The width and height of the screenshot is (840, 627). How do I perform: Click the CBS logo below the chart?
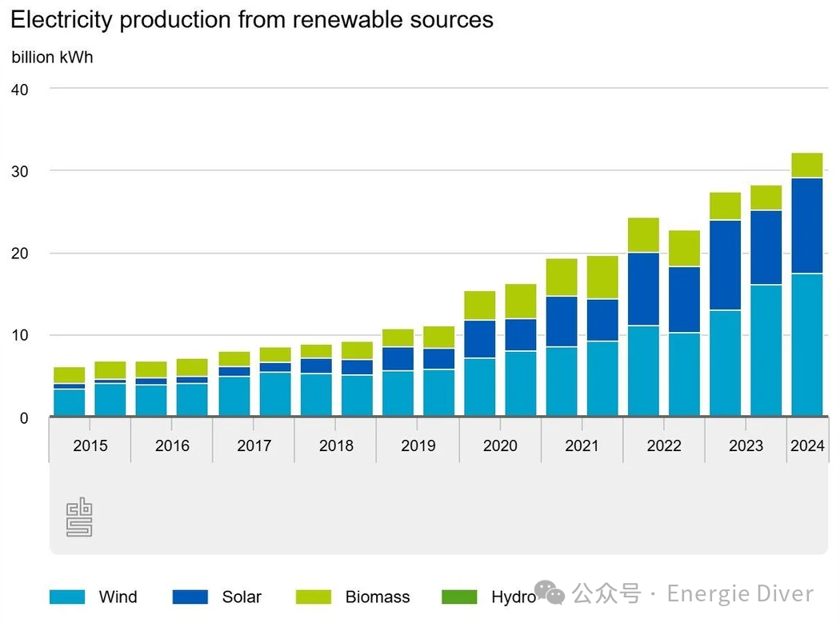79,517
